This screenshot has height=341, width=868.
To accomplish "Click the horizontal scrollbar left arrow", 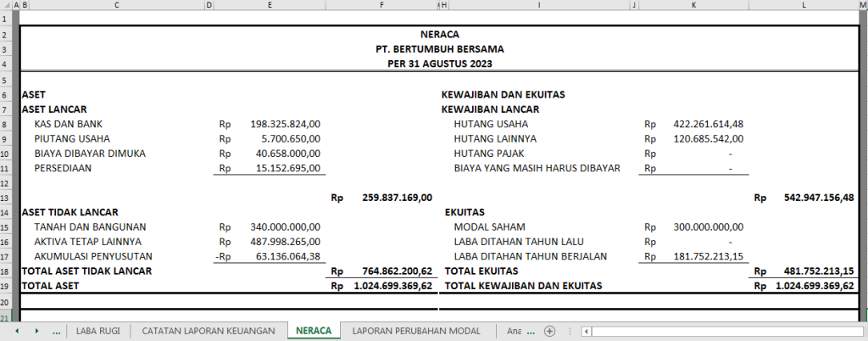I will (586, 332).
